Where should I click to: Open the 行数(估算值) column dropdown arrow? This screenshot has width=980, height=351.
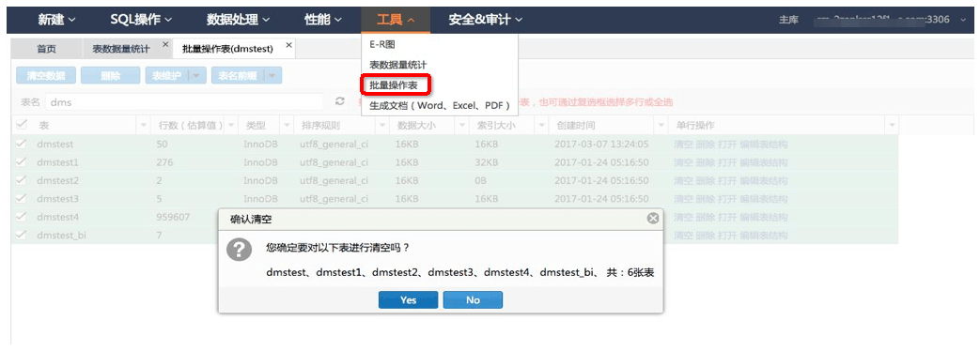(x=231, y=126)
